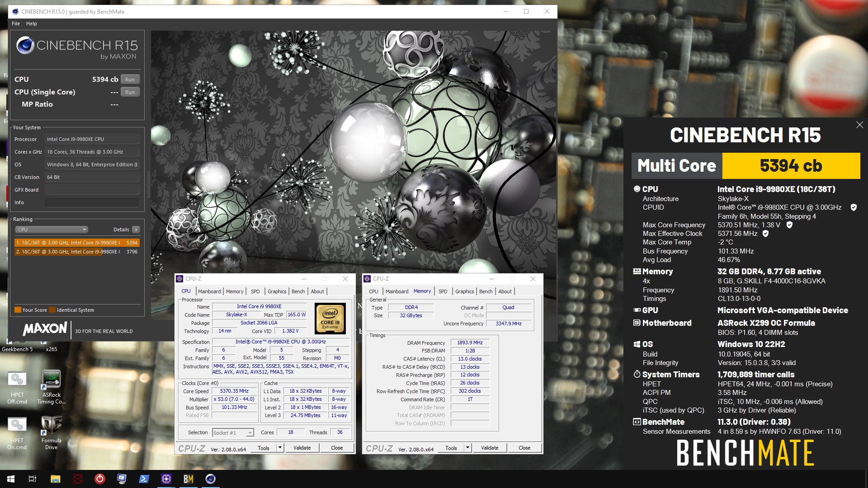The image size is (868, 488).
Task: Switch to Cinebench taskbar icon
Action: 210,479
